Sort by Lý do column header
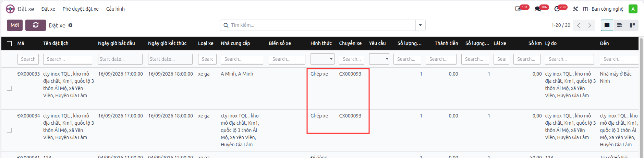This screenshot has height=158, width=644. pos(551,43)
